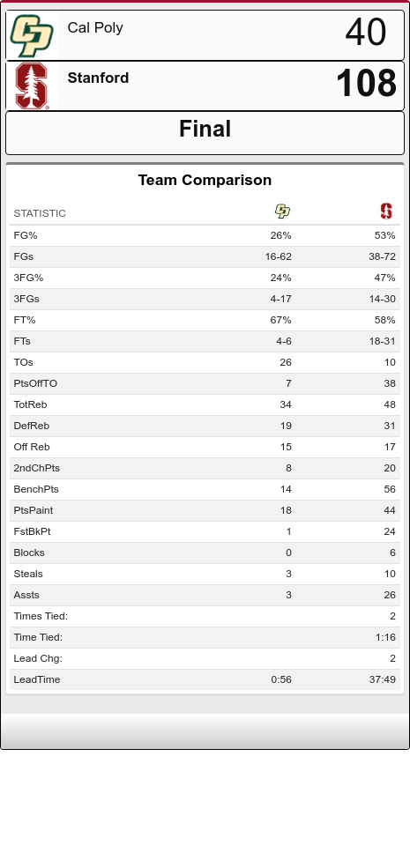The width and height of the screenshot is (410, 868).
Task: Open the Cal Poly team name link
Action: pyautogui.click(x=95, y=27)
